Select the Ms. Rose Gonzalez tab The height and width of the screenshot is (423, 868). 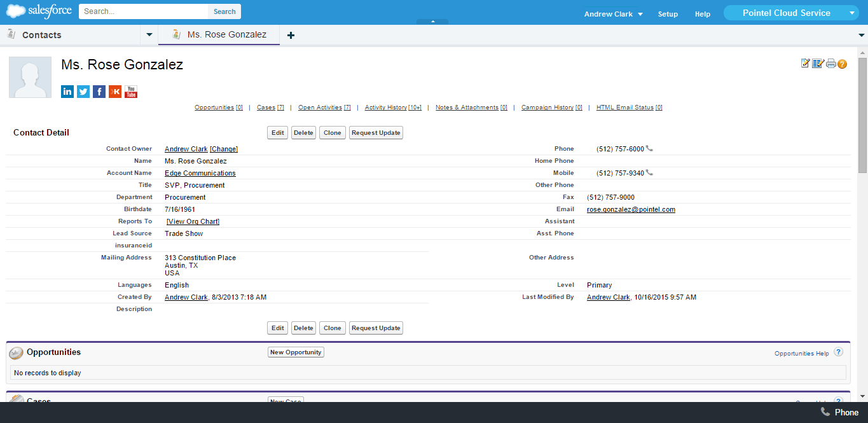click(x=219, y=35)
